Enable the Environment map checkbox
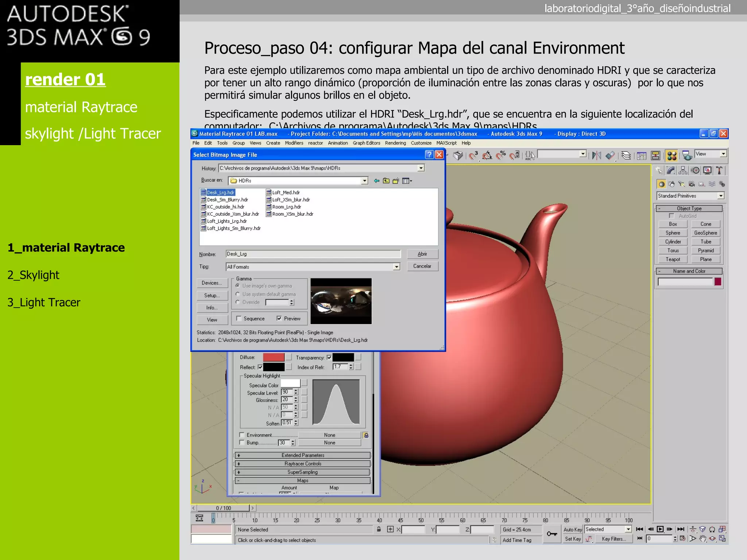The height and width of the screenshot is (560, 747). pyautogui.click(x=241, y=435)
